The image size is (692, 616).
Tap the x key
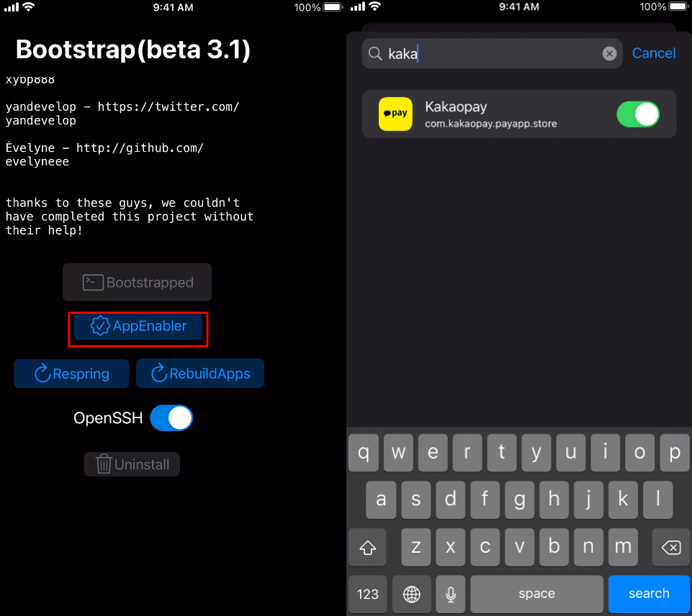450,547
